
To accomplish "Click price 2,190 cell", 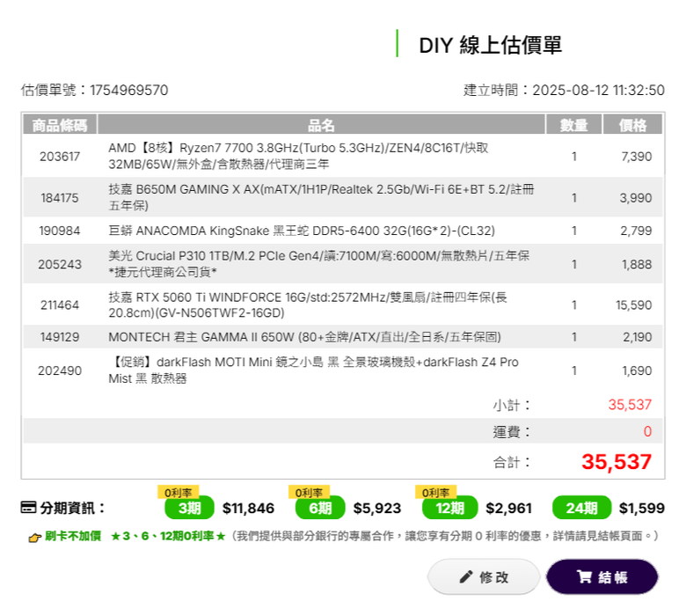I will click(x=637, y=337).
